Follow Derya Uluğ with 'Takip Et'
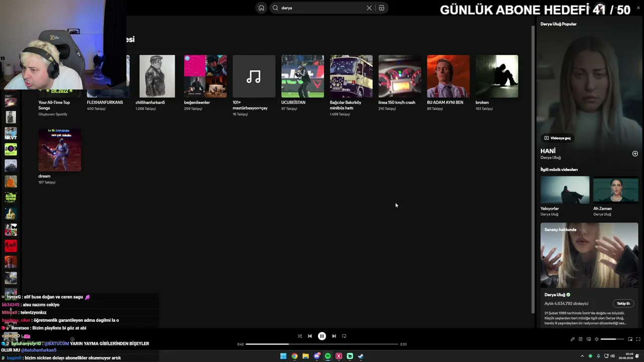The height and width of the screenshot is (362, 644). (x=623, y=304)
